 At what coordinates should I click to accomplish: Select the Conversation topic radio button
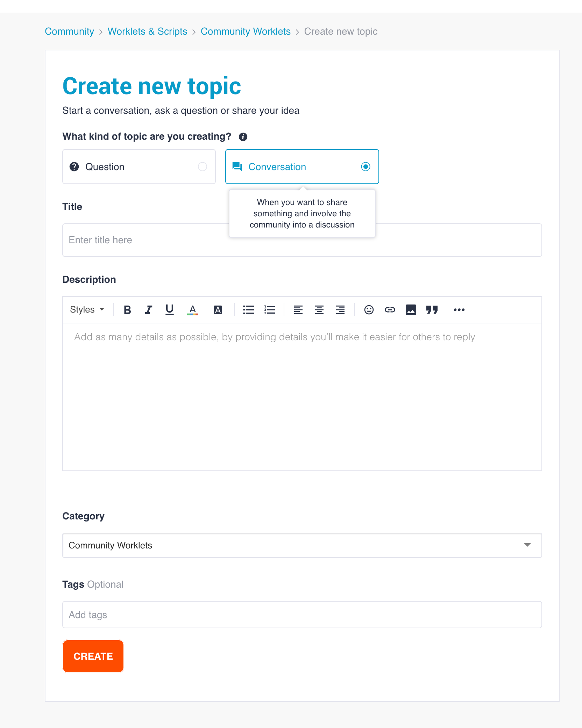tap(365, 167)
